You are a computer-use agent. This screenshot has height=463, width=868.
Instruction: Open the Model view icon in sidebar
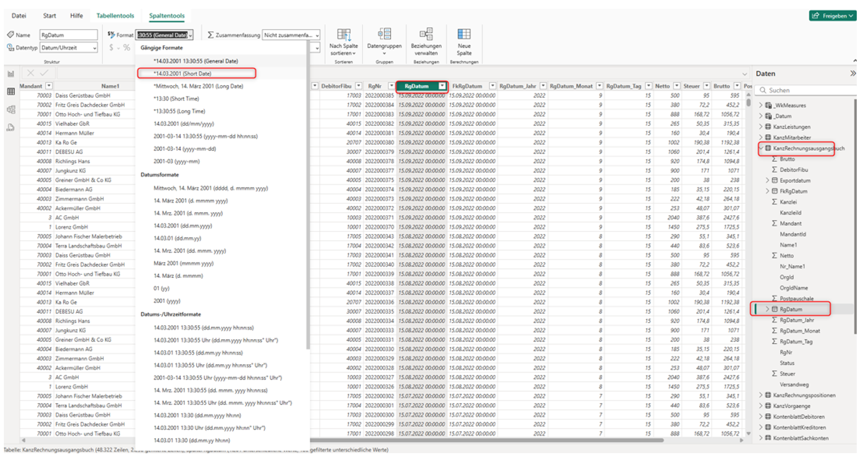[11, 109]
